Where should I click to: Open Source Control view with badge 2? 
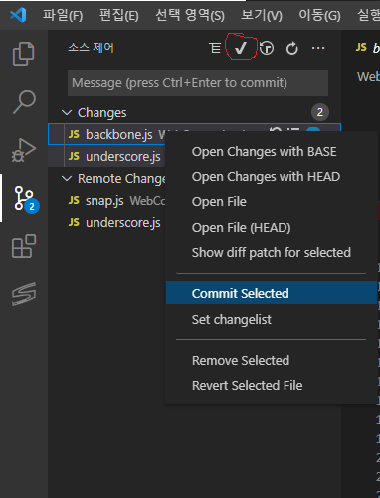tap(26, 199)
